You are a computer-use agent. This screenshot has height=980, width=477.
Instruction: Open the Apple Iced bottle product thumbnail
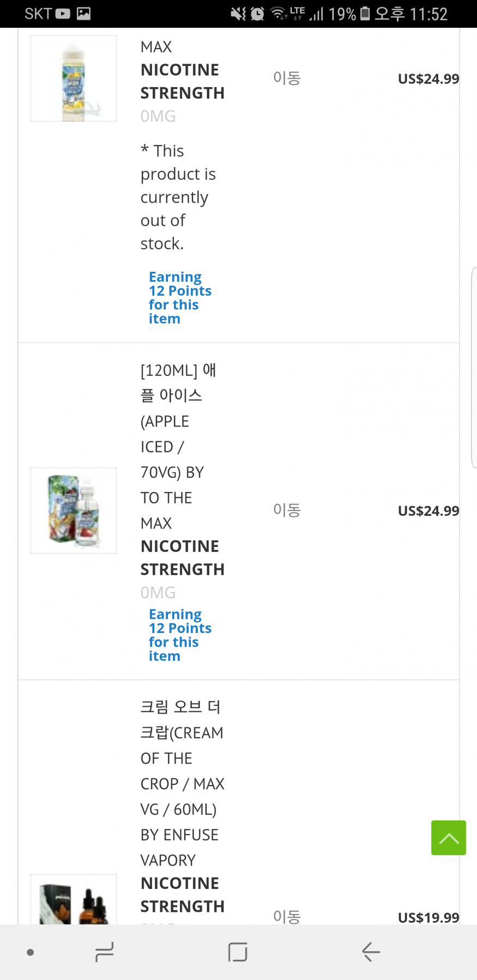74,510
